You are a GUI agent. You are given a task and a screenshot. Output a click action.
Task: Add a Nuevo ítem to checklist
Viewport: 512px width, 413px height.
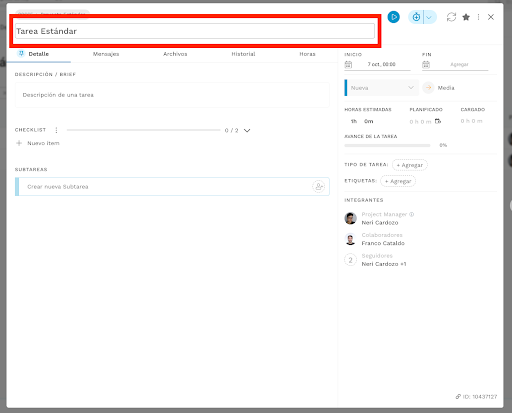43,143
